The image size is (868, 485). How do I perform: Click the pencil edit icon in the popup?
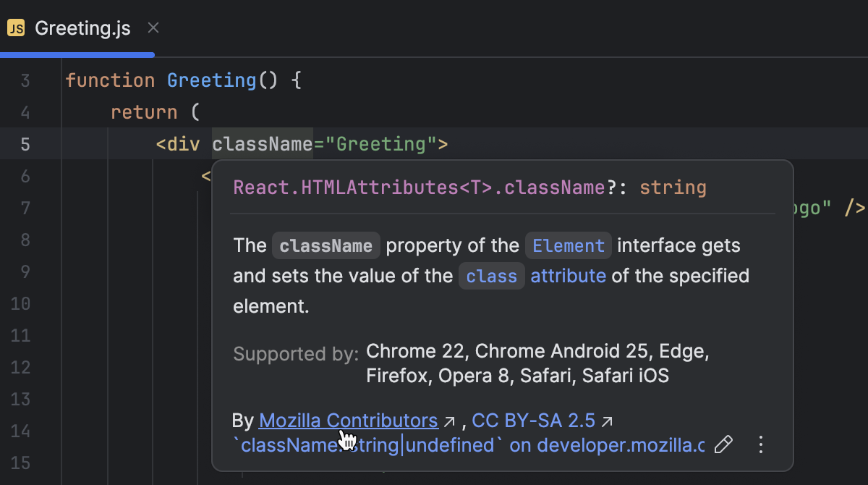pyautogui.click(x=723, y=444)
